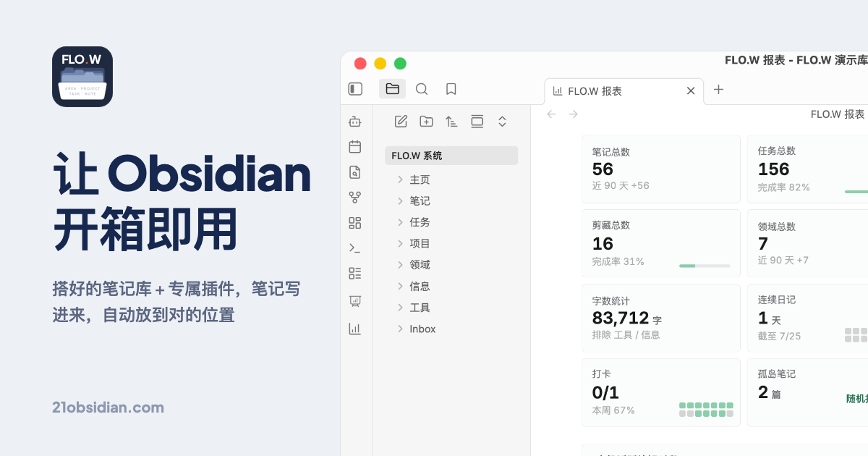
Task: Expand the 笔记 folder chevron
Action: click(x=400, y=200)
